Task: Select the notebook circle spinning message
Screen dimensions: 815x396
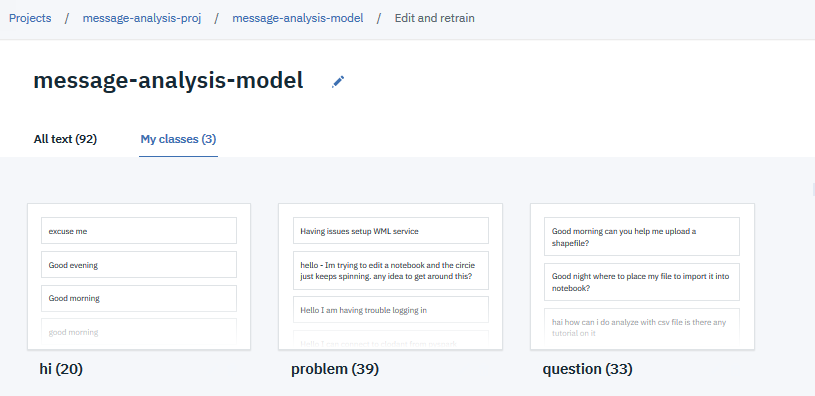Action: (391, 271)
